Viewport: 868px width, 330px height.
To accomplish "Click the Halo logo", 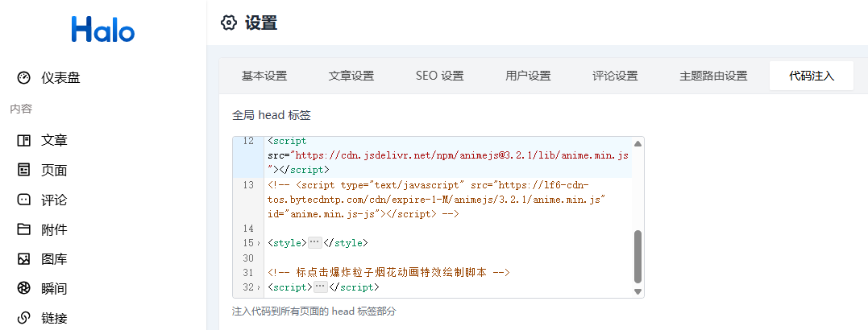I will click(x=102, y=30).
